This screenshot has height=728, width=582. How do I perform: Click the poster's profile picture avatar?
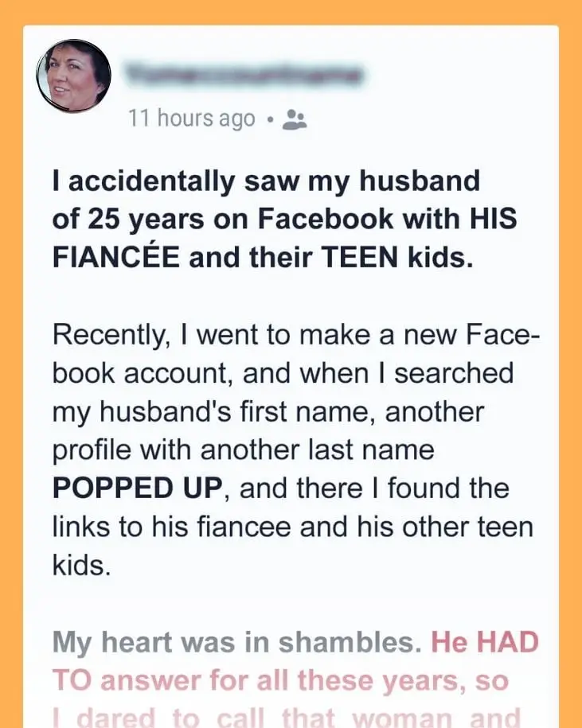(x=73, y=76)
